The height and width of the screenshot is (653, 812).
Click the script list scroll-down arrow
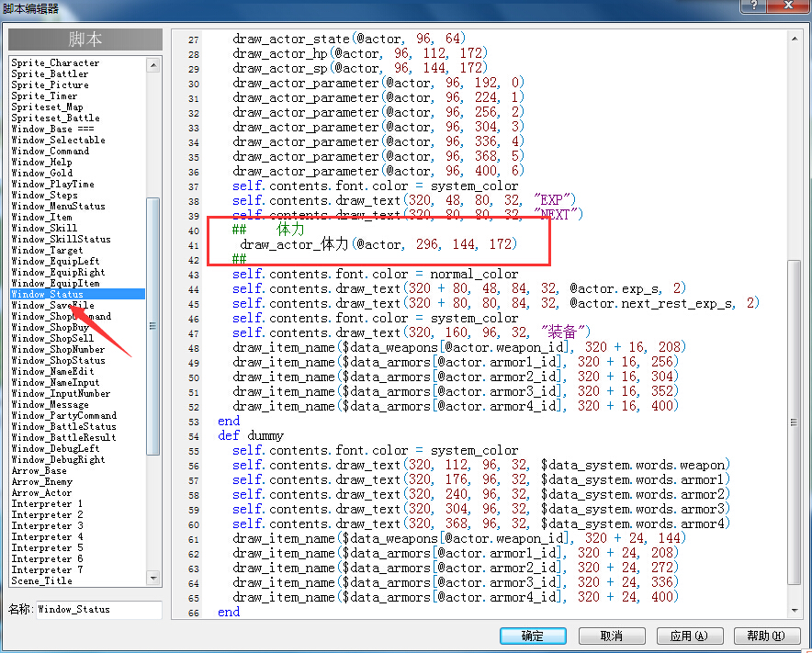pos(152,578)
